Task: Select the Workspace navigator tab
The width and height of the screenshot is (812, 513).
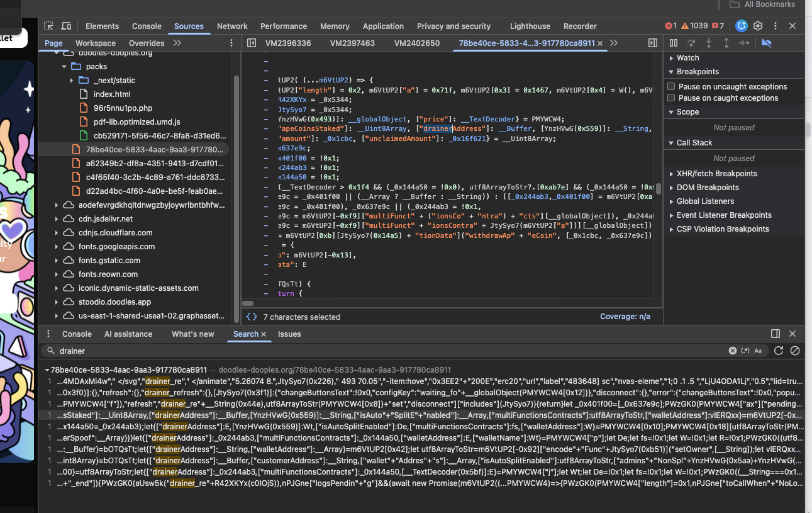Action: point(96,43)
